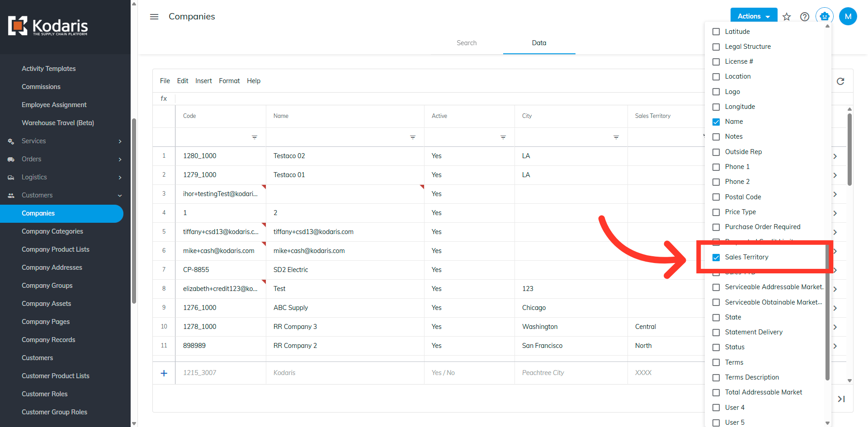Enable the Latitude column checkbox

click(716, 32)
